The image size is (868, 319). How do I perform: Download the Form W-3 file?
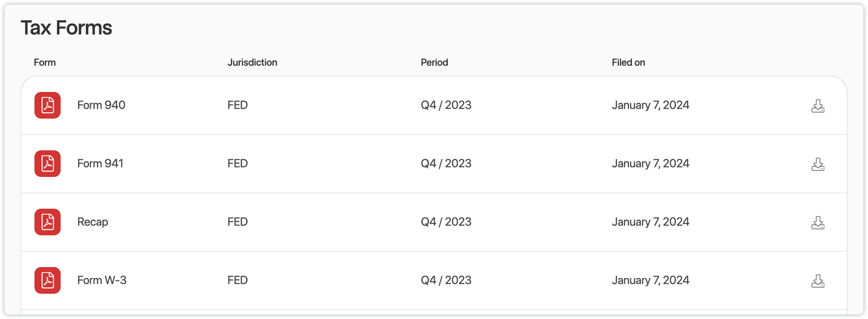click(817, 281)
